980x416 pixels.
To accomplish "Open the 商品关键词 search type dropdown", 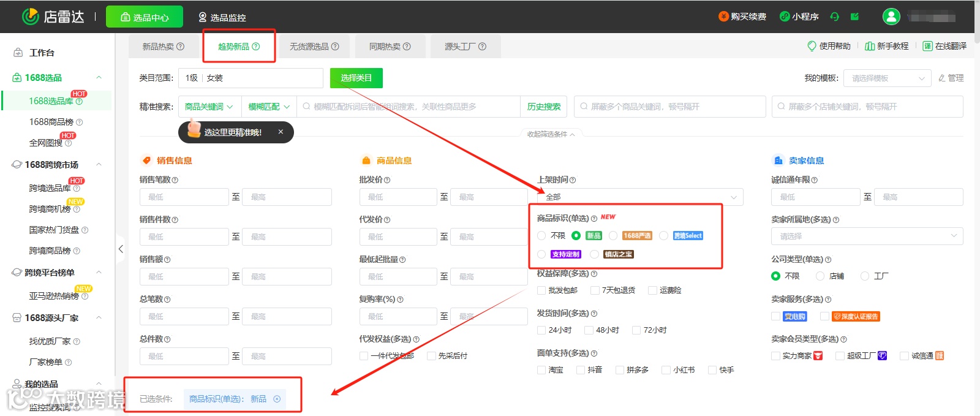I will point(209,107).
